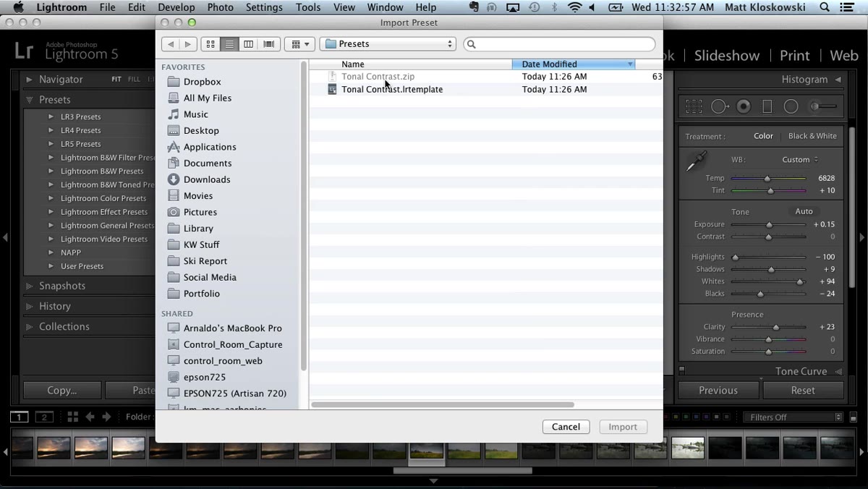The height and width of the screenshot is (489, 868).
Task: Switch to the Slideshow module
Action: 727,56
